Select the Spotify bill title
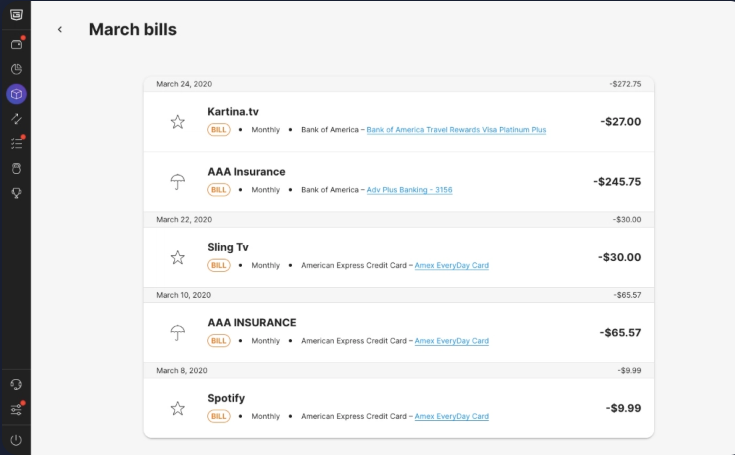This screenshot has width=735, height=455. click(x=226, y=398)
